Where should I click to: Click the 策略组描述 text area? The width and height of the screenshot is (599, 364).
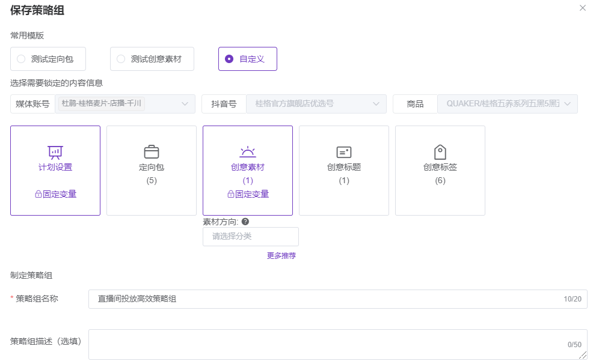click(x=338, y=345)
